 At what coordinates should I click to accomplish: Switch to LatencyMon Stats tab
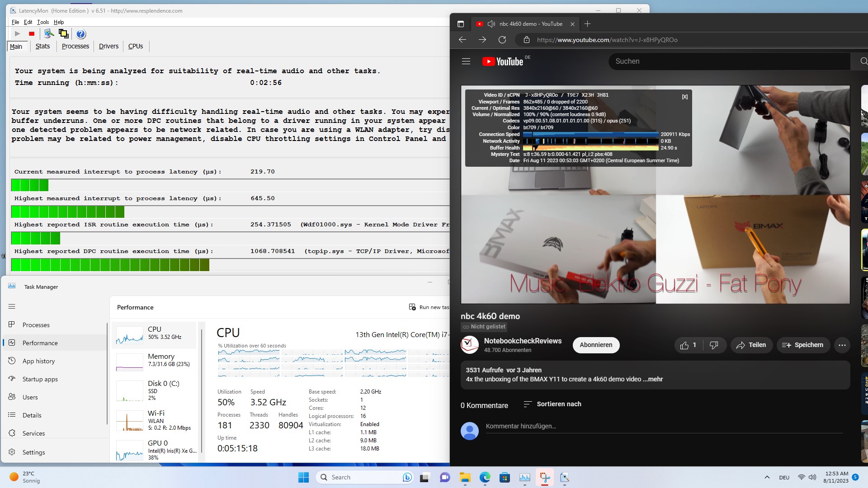pos(43,46)
